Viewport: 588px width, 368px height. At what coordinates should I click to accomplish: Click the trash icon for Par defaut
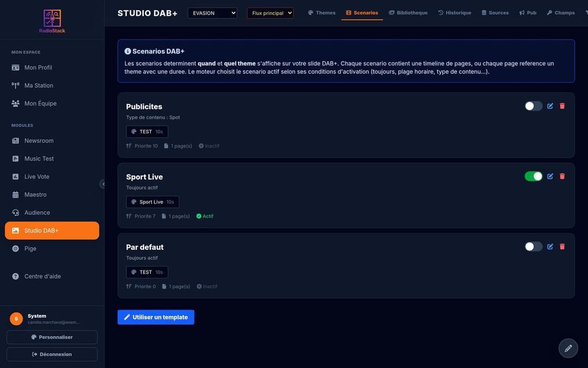coord(562,246)
